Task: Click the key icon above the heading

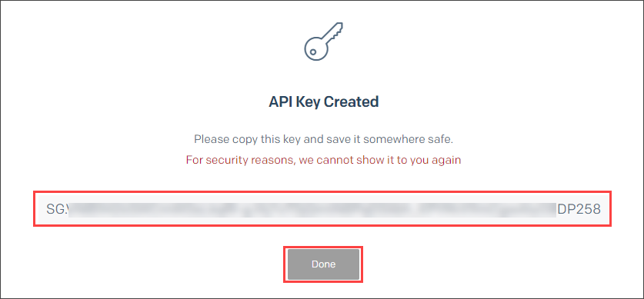Action: click(323, 42)
